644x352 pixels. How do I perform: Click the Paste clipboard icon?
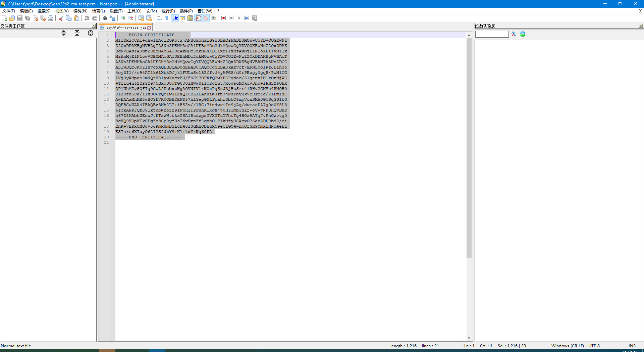click(76, 18)
